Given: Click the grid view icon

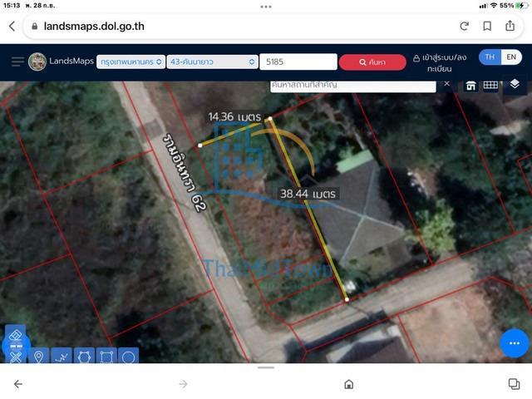Looking at the screenshot, I should (x=491, y=85).
